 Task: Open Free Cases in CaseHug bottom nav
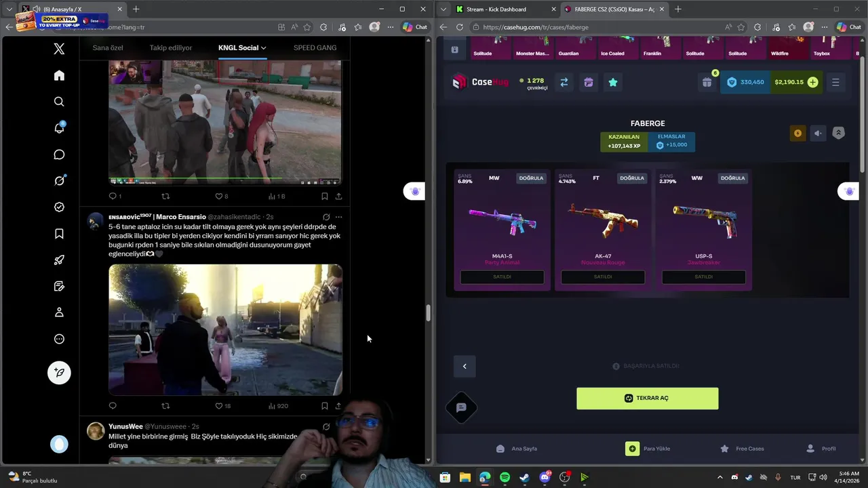pyautogui.click(x=742, y=449)
